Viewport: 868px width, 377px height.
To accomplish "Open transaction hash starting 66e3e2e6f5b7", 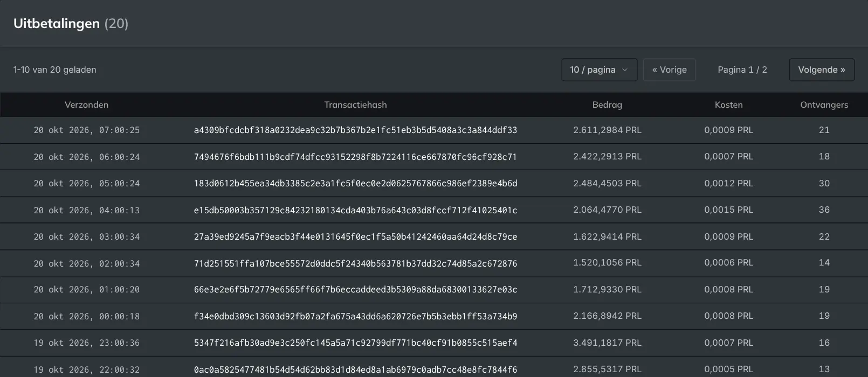I will tap(355, 290).
